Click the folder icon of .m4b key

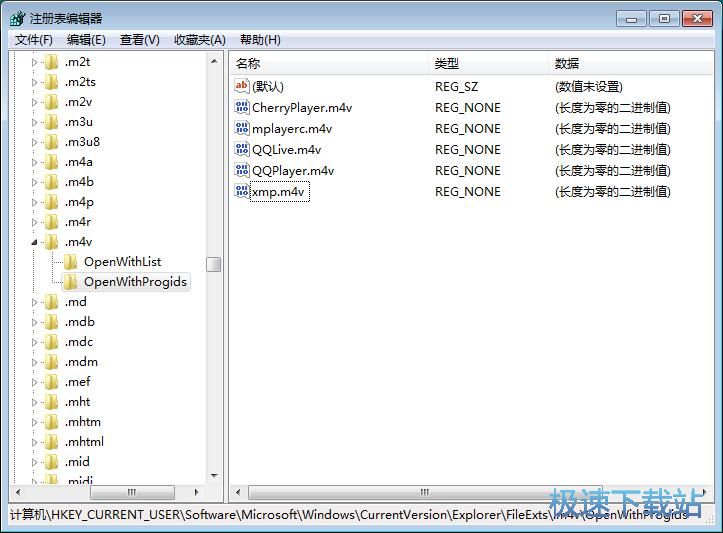[52, 182]
